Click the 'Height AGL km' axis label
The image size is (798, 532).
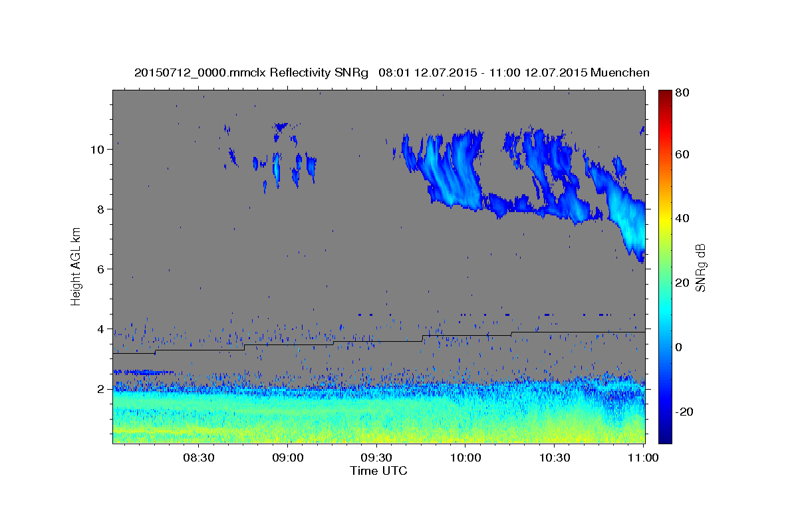pyautogui.click(x=76, y=267)
